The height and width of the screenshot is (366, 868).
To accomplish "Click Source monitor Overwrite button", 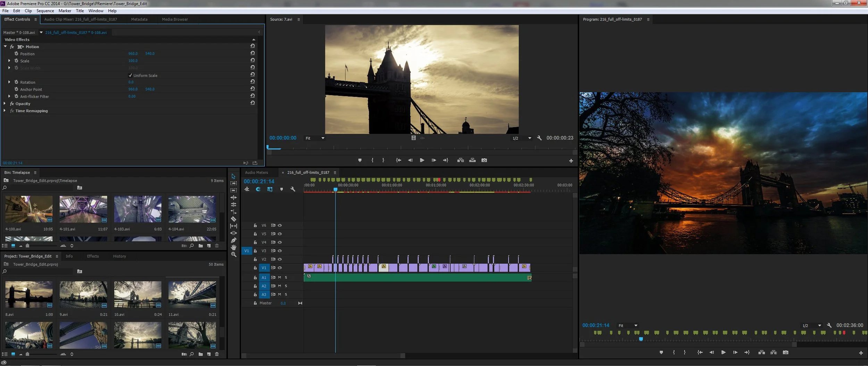I will point(472,160).
